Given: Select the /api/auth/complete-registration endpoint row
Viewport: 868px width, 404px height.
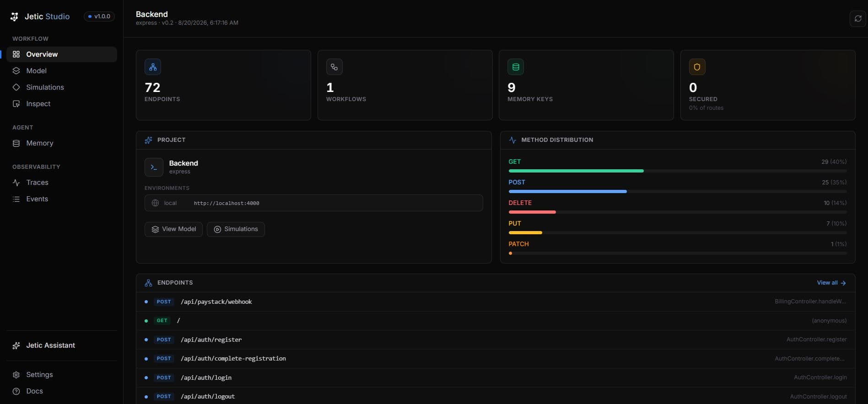Looking at the screenshot, I should (496, 359).
